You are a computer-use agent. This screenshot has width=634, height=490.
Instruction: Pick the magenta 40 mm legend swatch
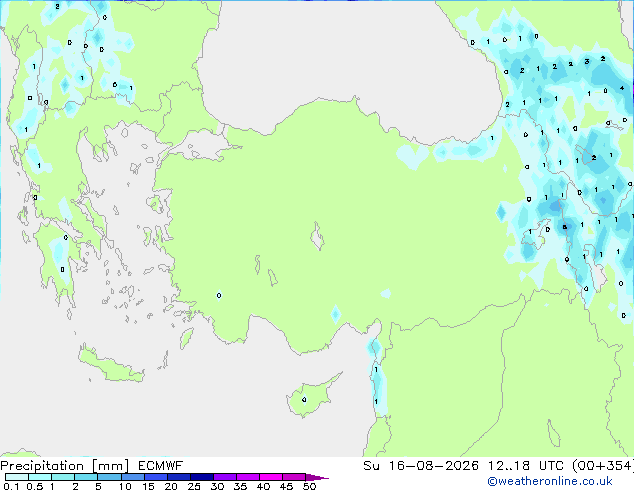[271, 477]
